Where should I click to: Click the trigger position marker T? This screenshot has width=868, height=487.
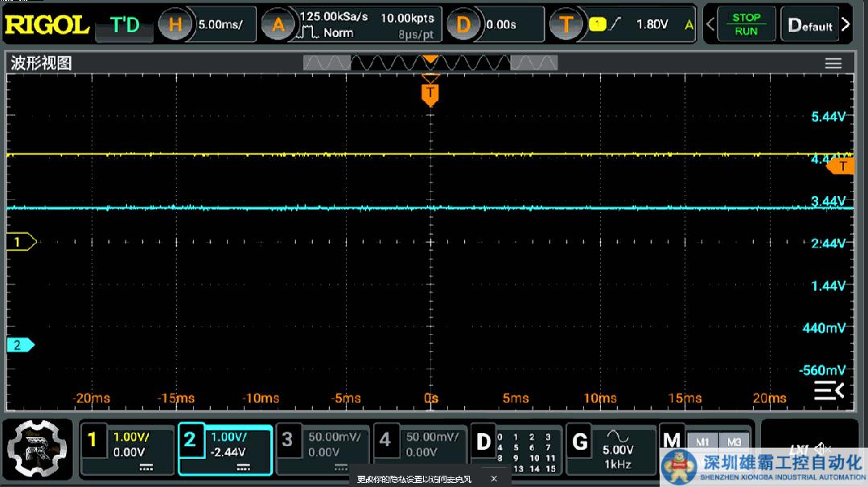pos(430,94)
